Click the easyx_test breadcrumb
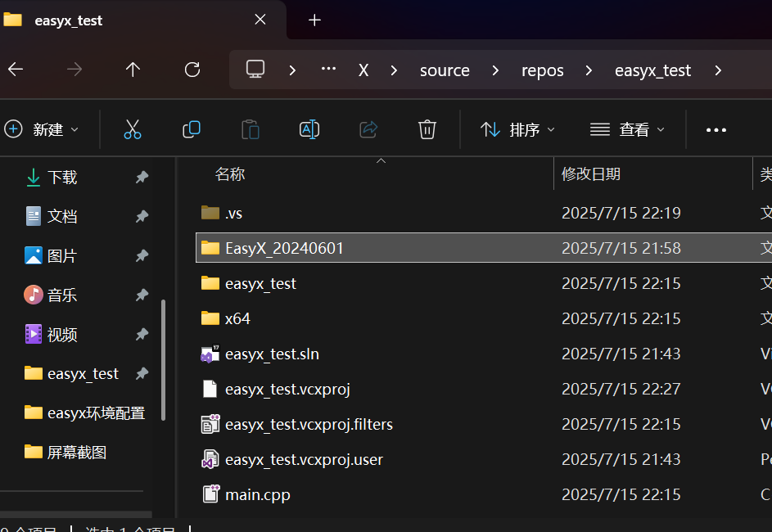 652,70
